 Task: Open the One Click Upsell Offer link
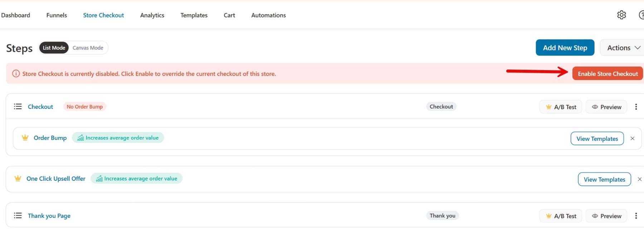(x=56, y=178)
